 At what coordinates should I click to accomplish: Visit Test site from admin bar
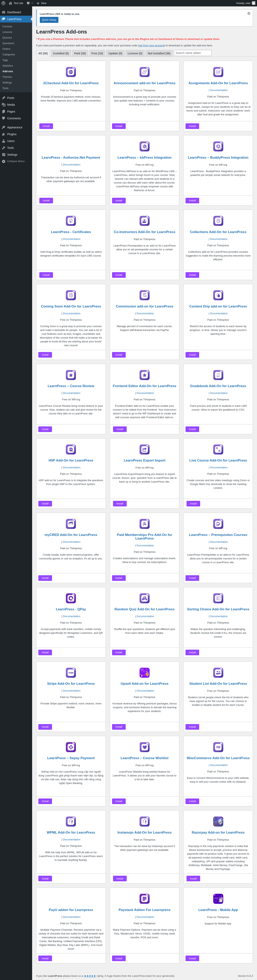pyautogui.click(x=16, y=3)
